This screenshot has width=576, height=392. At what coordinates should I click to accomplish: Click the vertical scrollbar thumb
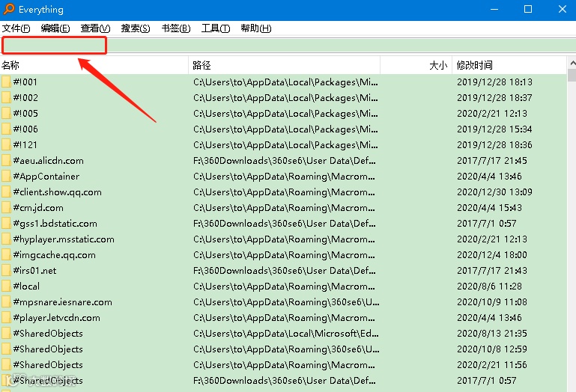click(x=572, y=75)
